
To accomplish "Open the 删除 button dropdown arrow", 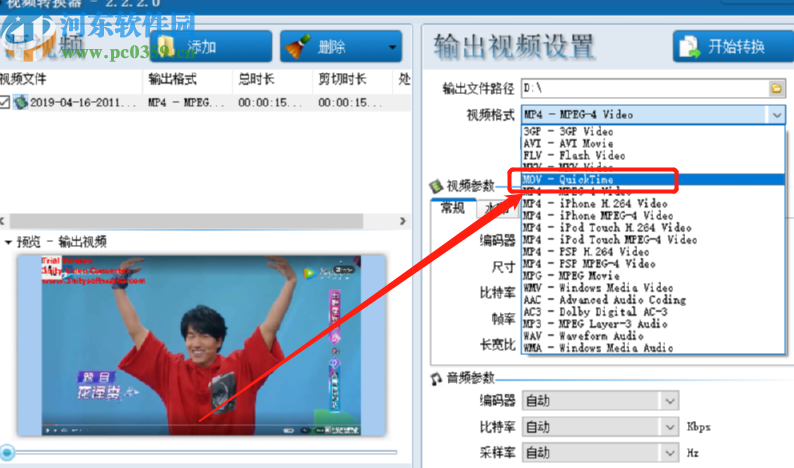I will coord(393,46).
